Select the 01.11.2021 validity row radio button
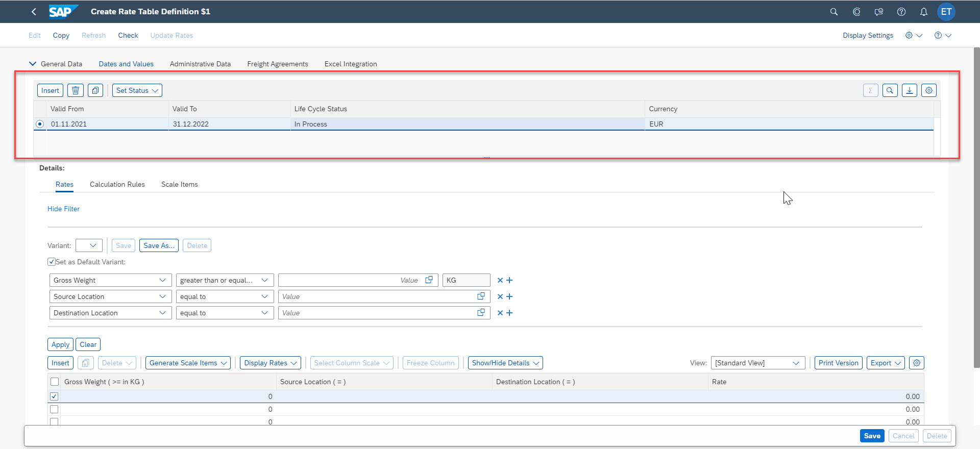Screen dimensions: 980x449 40,124
